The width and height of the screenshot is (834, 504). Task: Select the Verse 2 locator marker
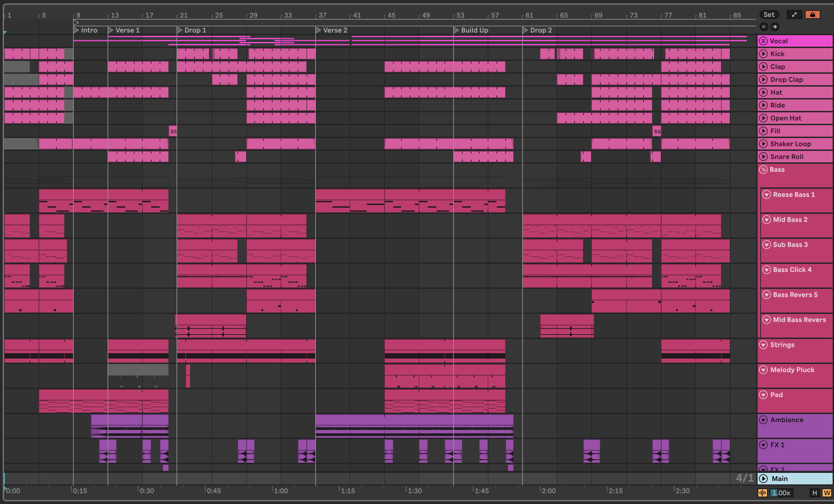point(318,30)
